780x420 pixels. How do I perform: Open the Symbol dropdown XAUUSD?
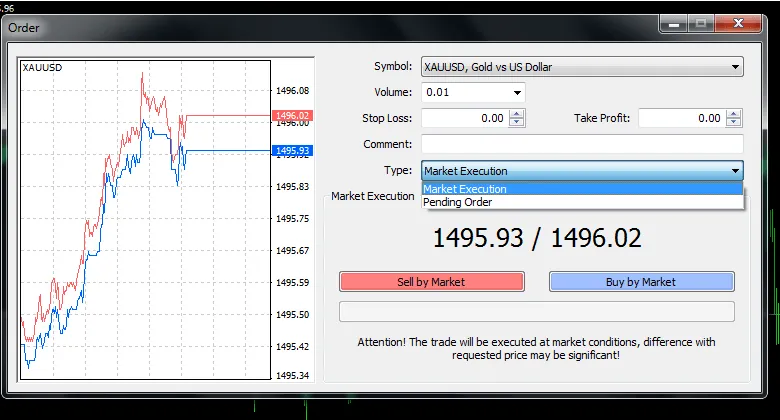pos(582,67)
